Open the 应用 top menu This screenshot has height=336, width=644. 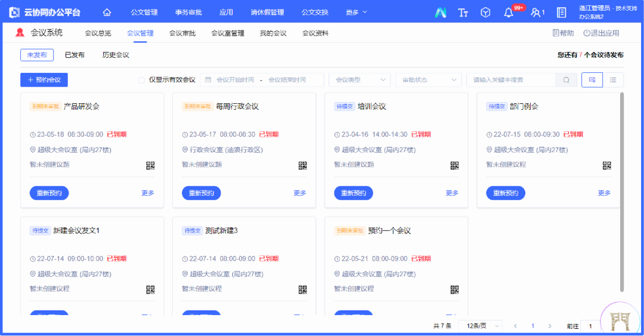coord(226,13)
